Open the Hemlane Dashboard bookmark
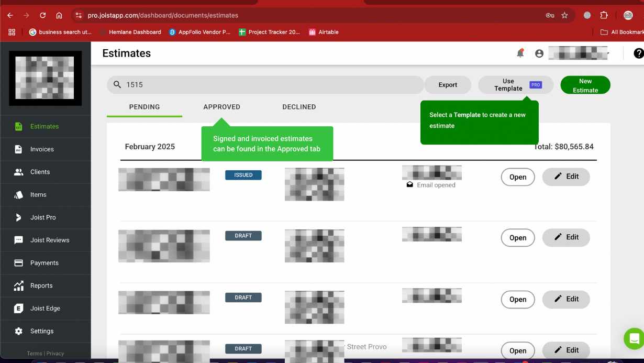The width and height of the screenshot is (644, 363). pyautogui.click(x=130, y=32)
